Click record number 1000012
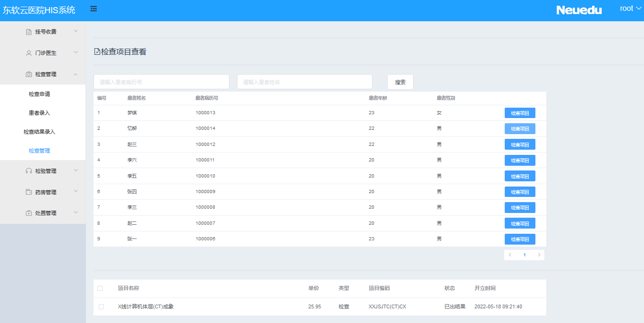 pyautogui.click(x=205, y=144)
